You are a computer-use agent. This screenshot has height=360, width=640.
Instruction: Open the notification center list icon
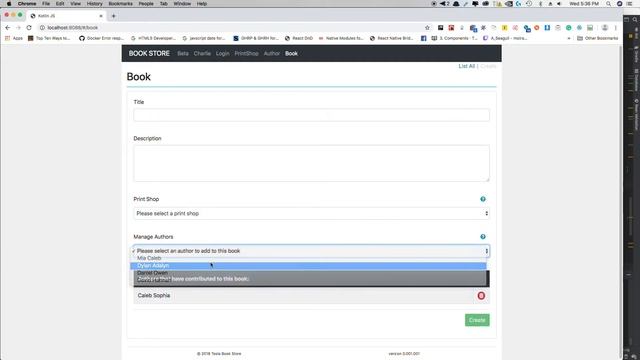coord(630,4)
